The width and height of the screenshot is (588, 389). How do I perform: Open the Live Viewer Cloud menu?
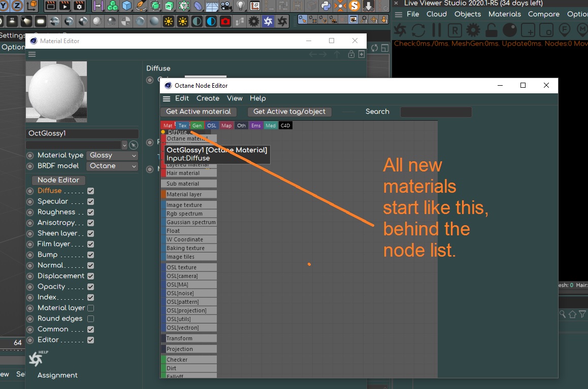tap(437, 14)
